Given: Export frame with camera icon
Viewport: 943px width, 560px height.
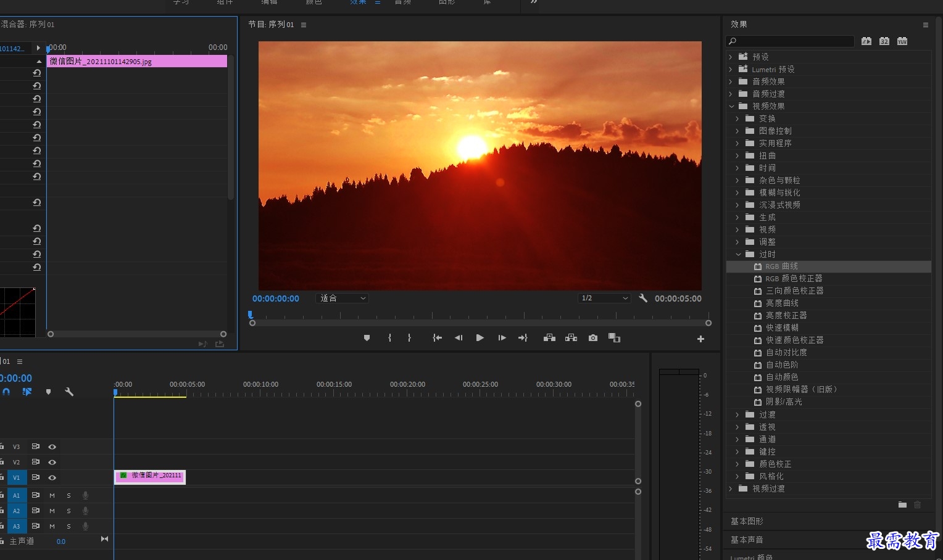Looking at the screenshot, I should [593, 338].
